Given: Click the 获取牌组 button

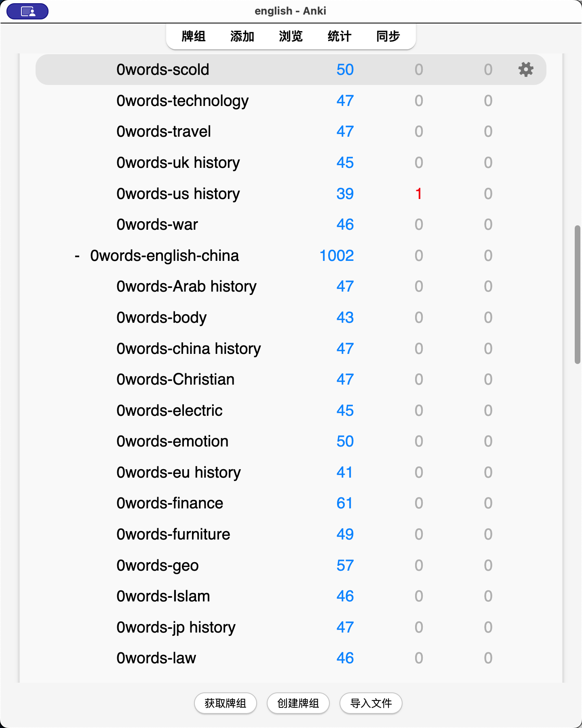Looking at the screenshot, I should pos(225,703).
